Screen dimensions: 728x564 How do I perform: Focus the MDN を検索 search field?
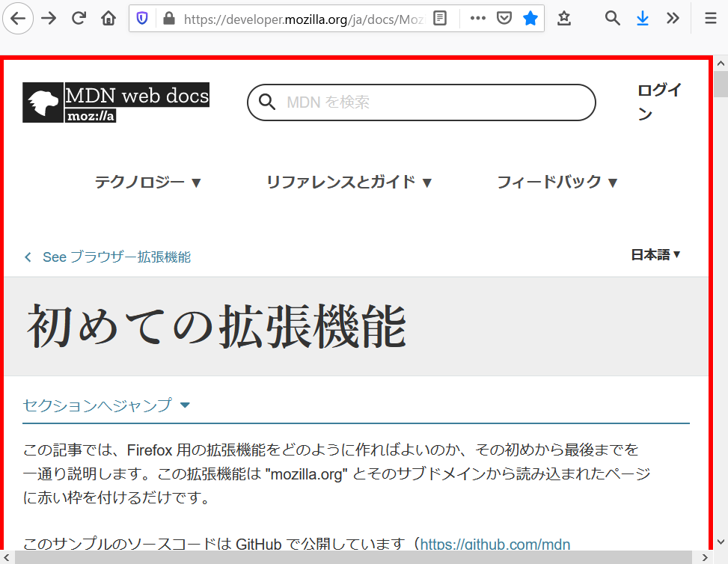(421, 102)
